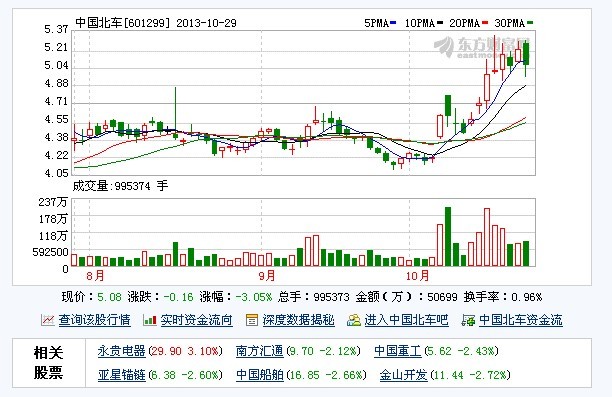Viewport: 612px width, 397px height.
Task: Select related stock 金山开发
Action: pos(404,375)
